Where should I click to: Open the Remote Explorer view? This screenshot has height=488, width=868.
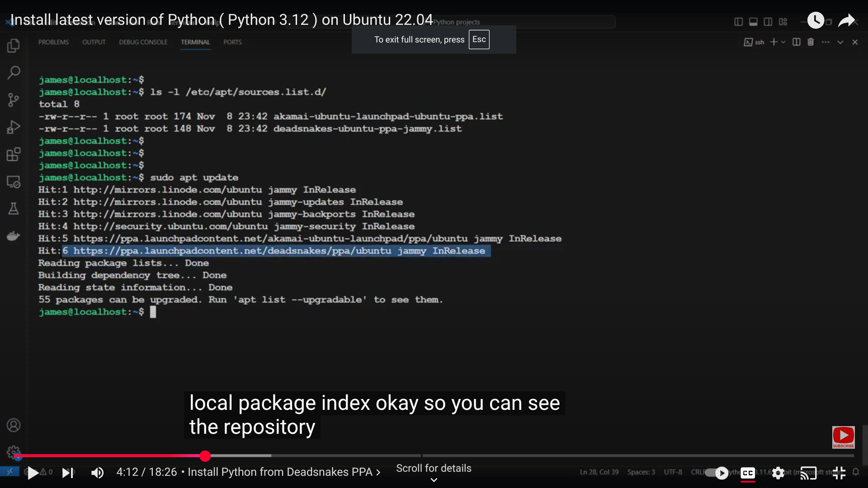tap(14, 182)
